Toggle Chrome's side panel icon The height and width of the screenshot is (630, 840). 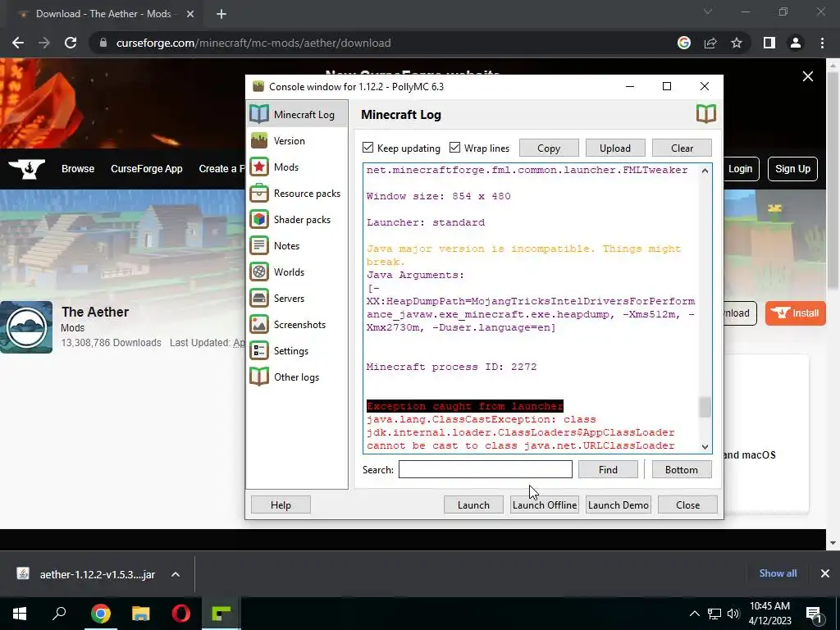769,43
